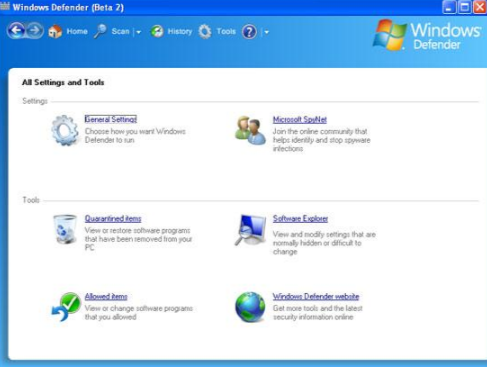Click the General Settings gear icon
Image resolution: width=487 pixels, height=367 pixels.
coord(65,130)
